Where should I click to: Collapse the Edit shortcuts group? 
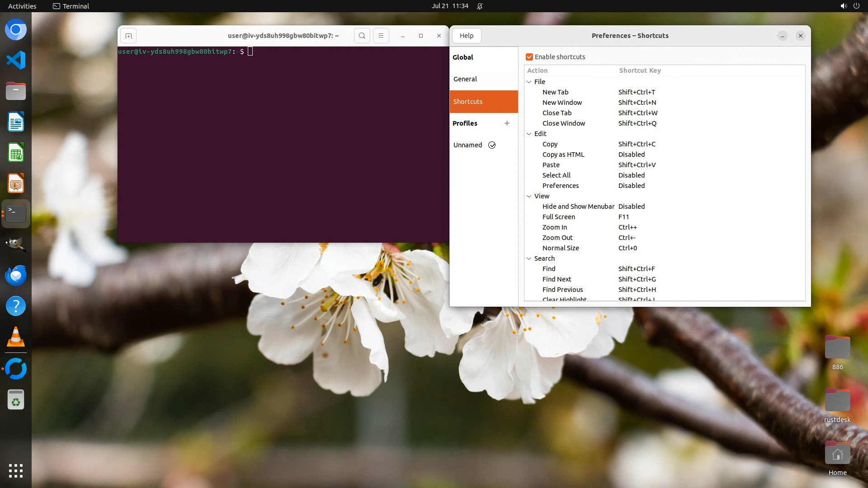pos(529,134)
